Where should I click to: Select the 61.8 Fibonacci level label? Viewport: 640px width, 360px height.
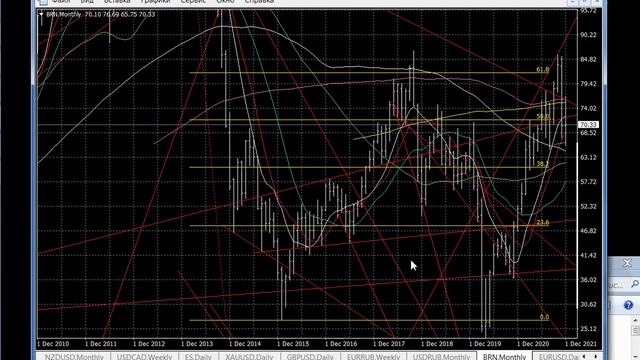coord(542,69)
